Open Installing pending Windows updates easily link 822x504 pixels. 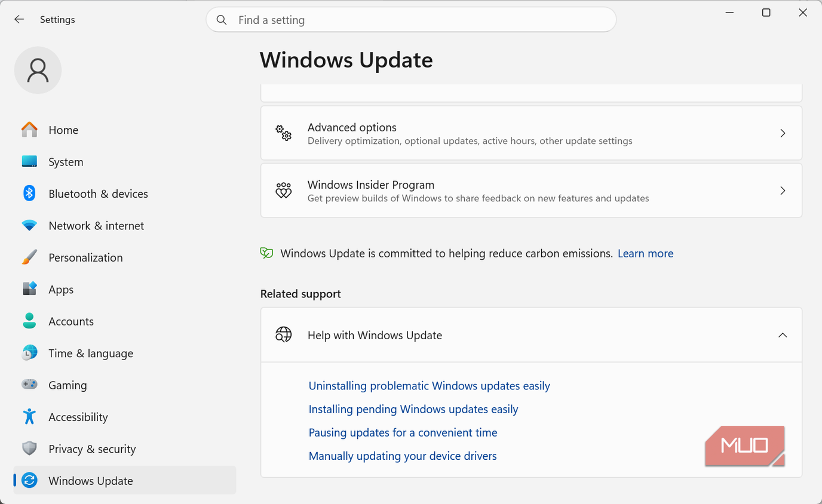tap(413, 409)
